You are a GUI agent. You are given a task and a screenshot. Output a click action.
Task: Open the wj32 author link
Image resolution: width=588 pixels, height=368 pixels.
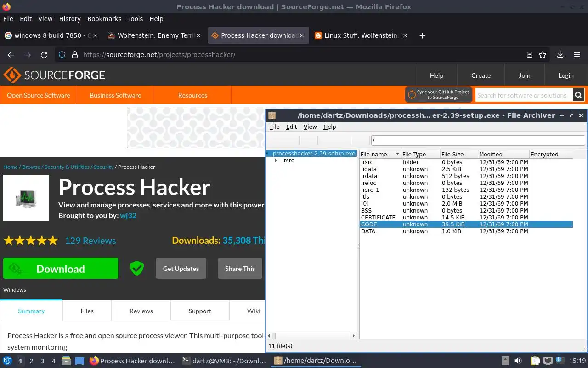[128, 215]
